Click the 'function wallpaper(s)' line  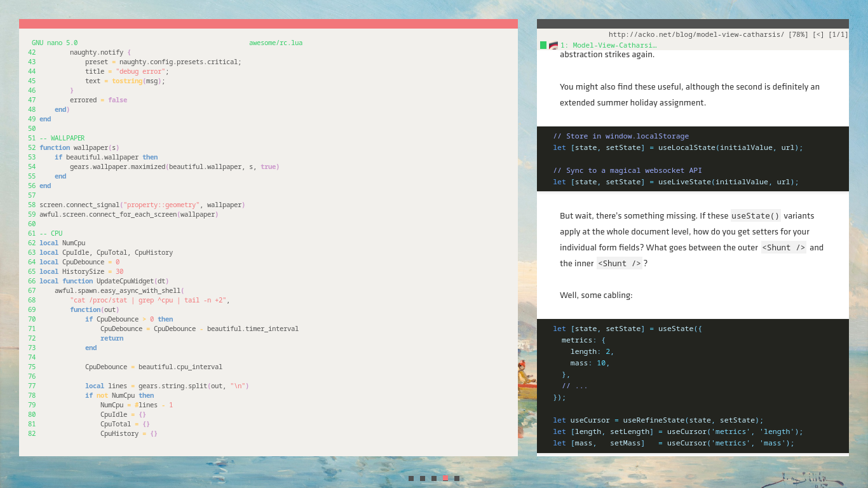pyautogui.click(x=79, y=147)
